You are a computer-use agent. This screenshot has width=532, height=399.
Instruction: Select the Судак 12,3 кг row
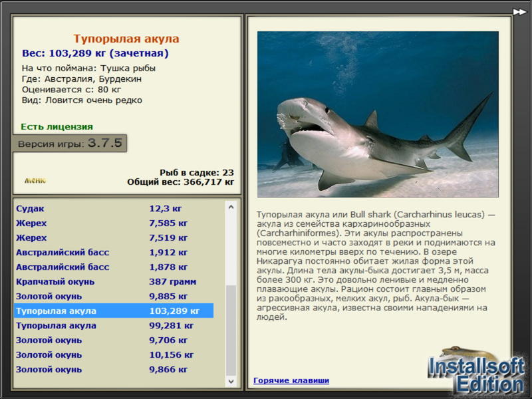point(114,208)
